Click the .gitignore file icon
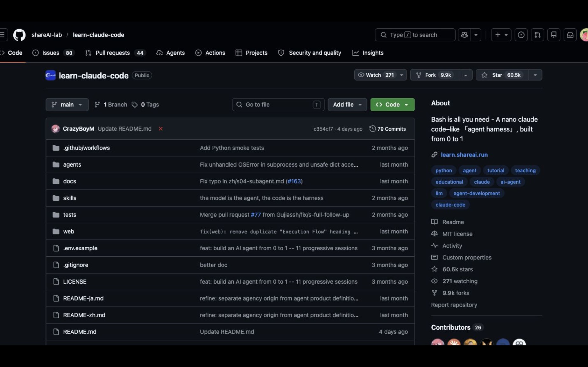Screen dimensions: 588x367 pyautogui.click(x=56, y=265)
